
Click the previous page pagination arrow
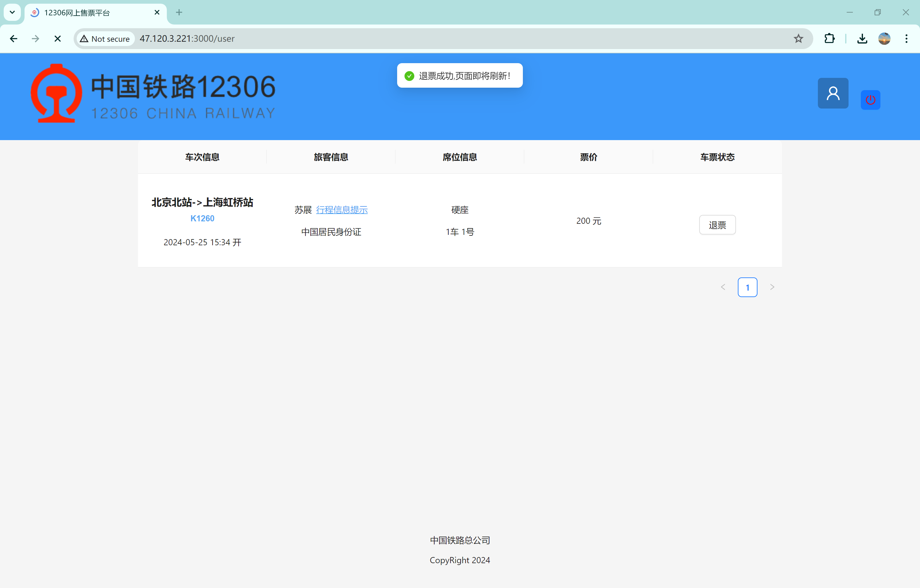click(x=723, y=287)
